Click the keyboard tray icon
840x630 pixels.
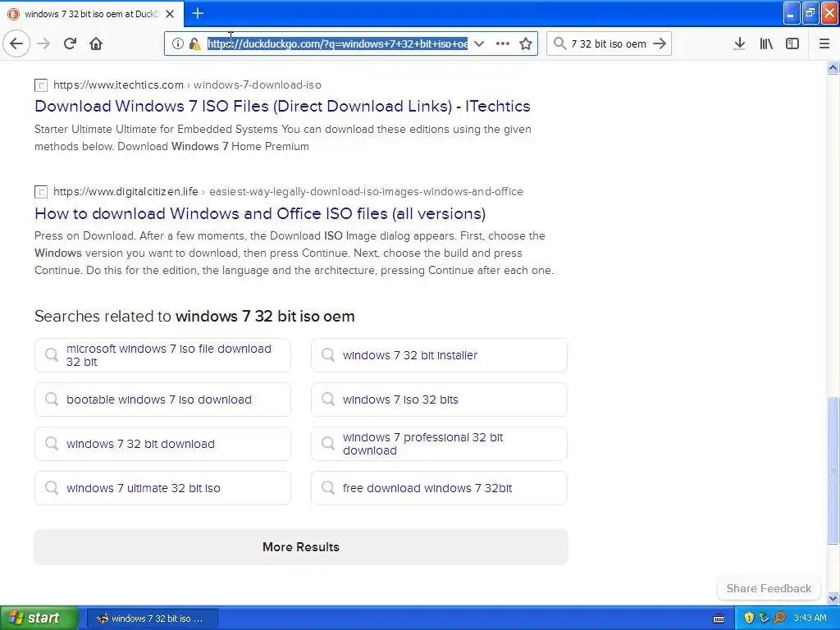(x=719, y=619)
